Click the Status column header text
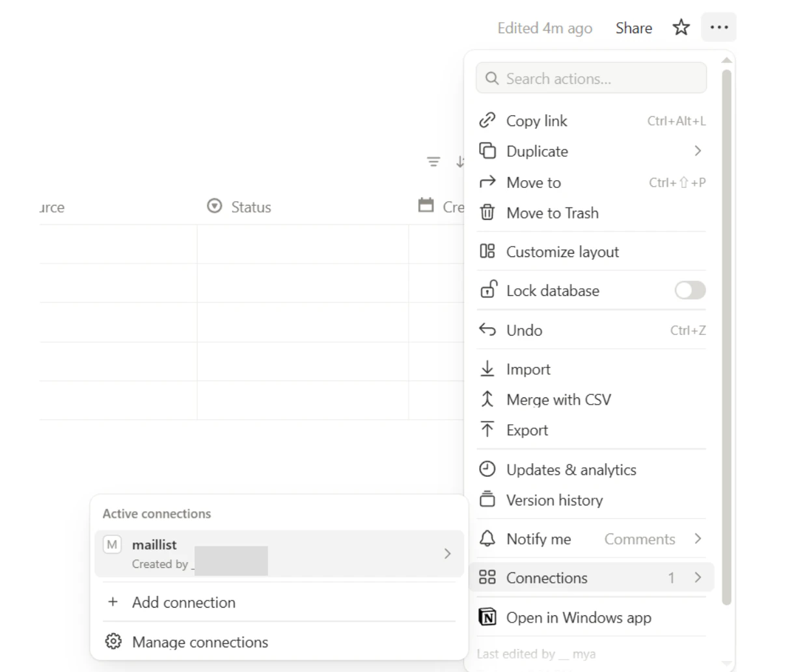Image resolution: width=794 pixels, height=672 pixels. click(251, 207)
